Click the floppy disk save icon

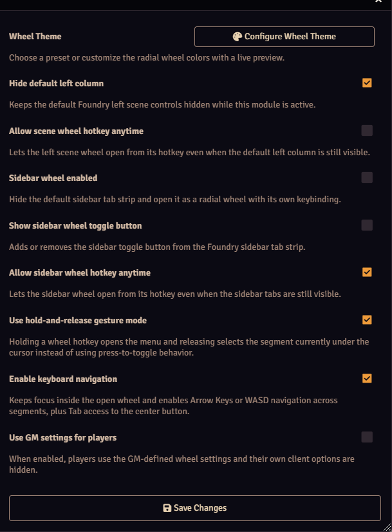(x=167, y=508)
